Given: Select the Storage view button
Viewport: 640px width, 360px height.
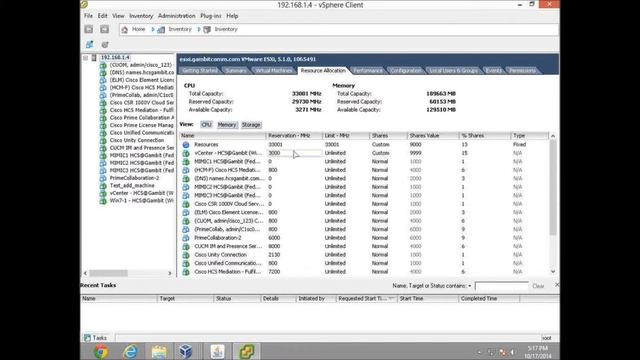Looking at the screenshot, I should 251,124.
